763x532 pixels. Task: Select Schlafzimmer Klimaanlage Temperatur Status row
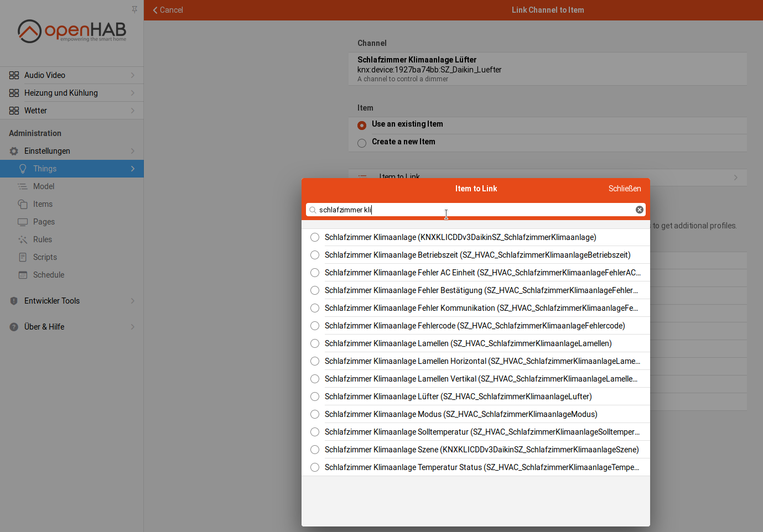tap(476, 467)
